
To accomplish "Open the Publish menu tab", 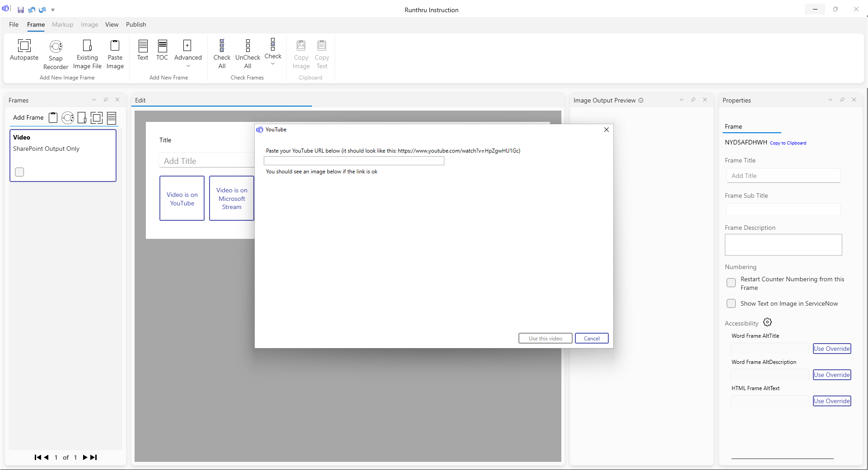I will 136,24.
